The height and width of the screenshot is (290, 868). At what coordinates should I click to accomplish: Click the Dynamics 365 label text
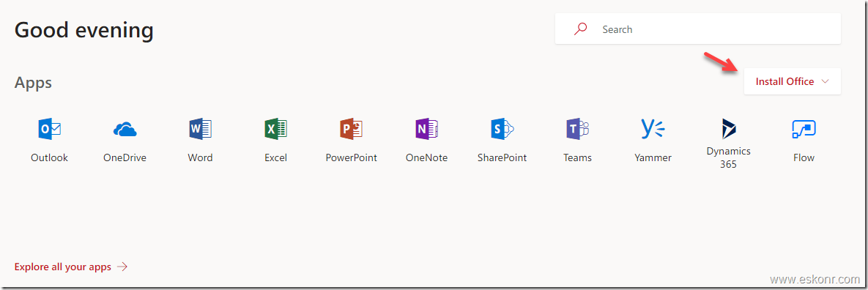[729, 157]
